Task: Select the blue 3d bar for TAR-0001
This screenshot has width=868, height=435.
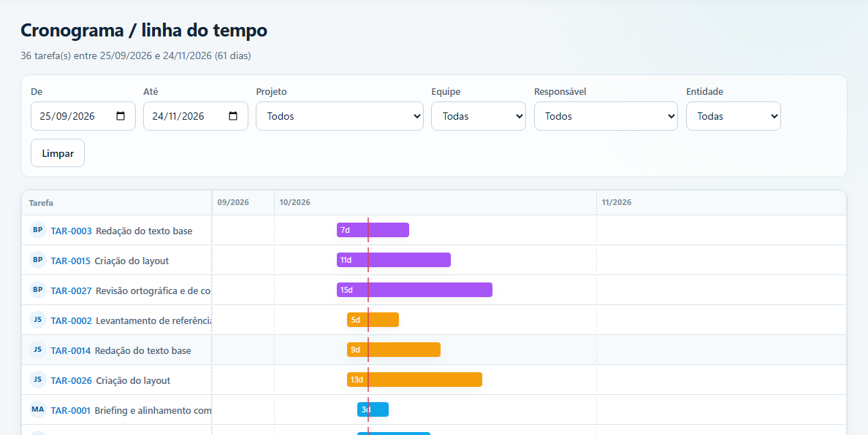Action: click(x=373, y=409)
